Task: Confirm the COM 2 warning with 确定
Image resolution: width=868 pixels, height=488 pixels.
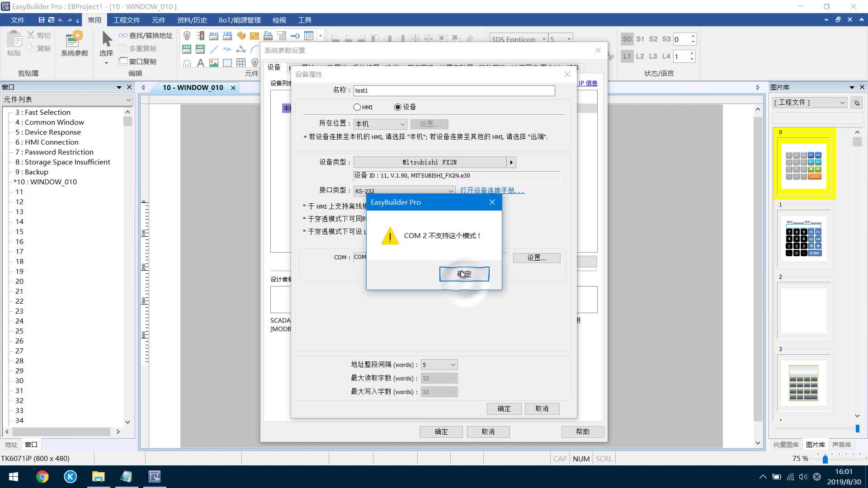Action: 464,274
